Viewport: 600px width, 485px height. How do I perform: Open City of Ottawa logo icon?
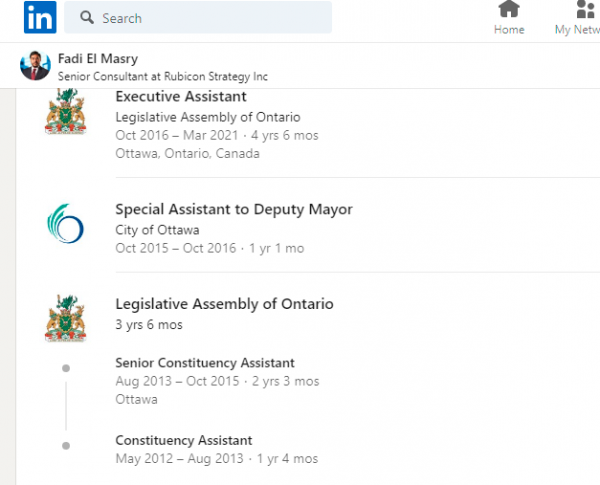(65, 224)
